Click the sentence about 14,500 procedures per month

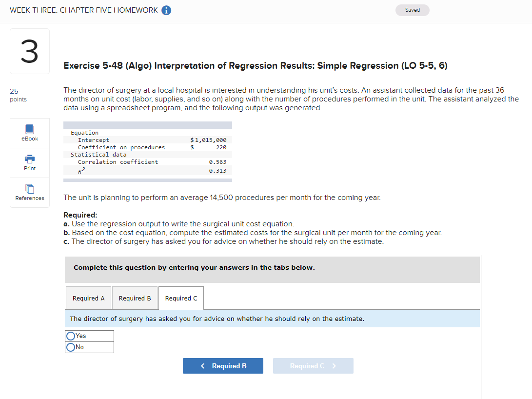click(222, 198)
